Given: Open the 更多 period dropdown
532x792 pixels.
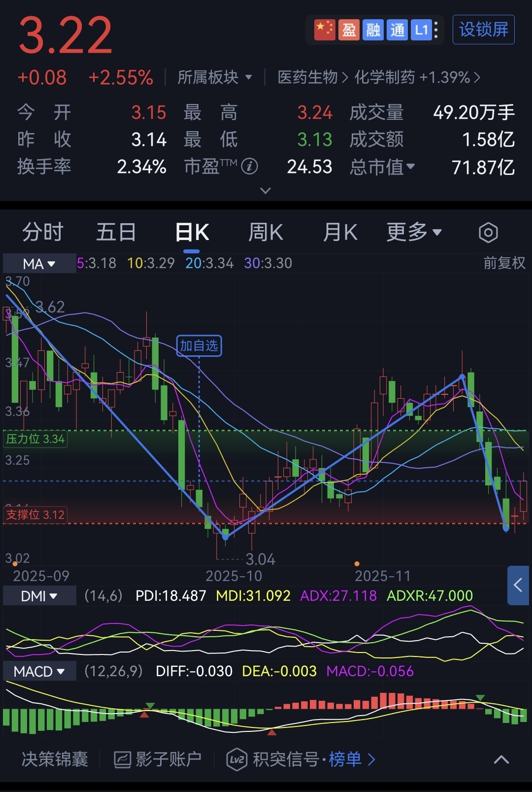Looking at the screenshot, I should coord(414,232).
